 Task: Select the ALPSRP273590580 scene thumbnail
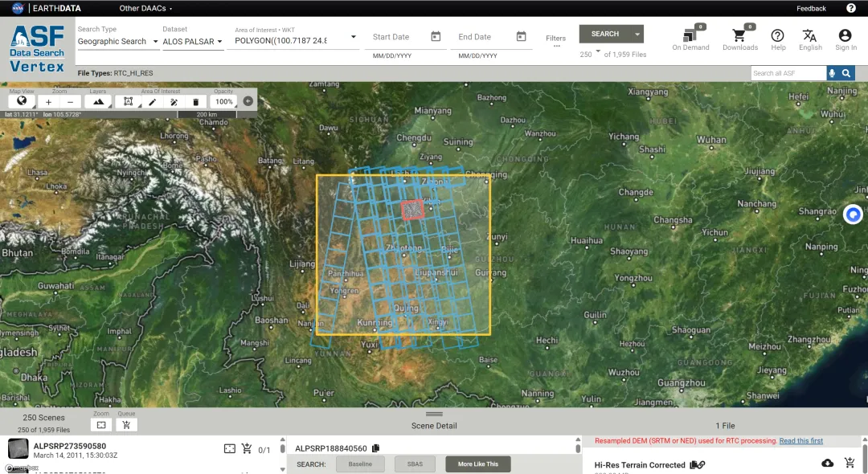click(18, 448)
